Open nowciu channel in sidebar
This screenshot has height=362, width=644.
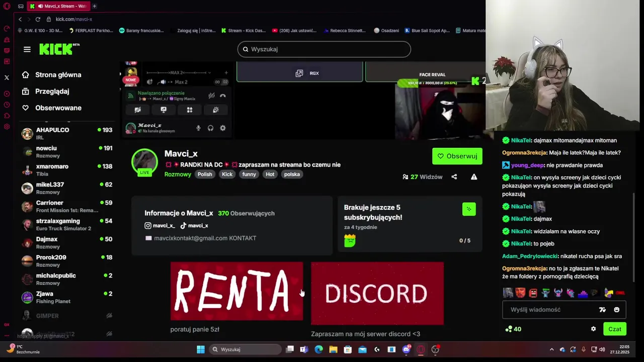67,152
